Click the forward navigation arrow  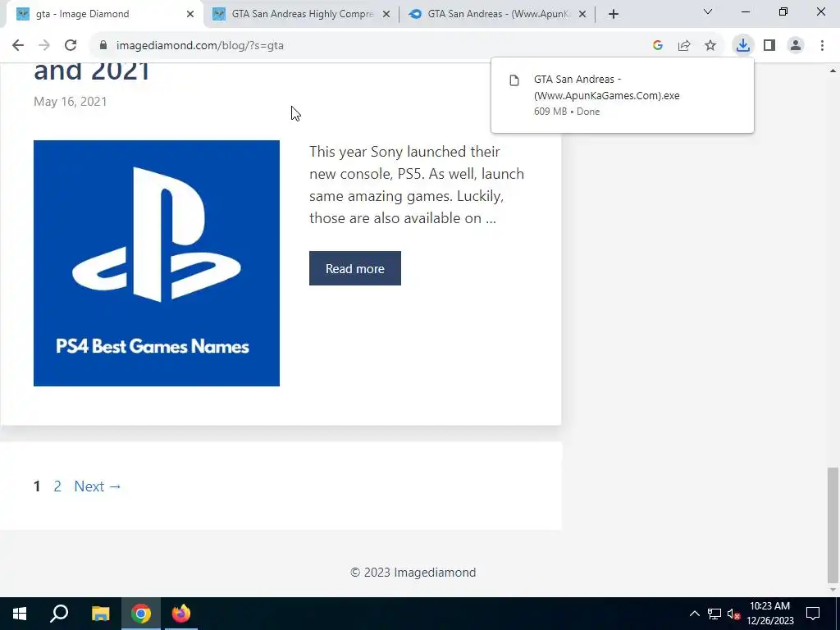click(44, 46)
